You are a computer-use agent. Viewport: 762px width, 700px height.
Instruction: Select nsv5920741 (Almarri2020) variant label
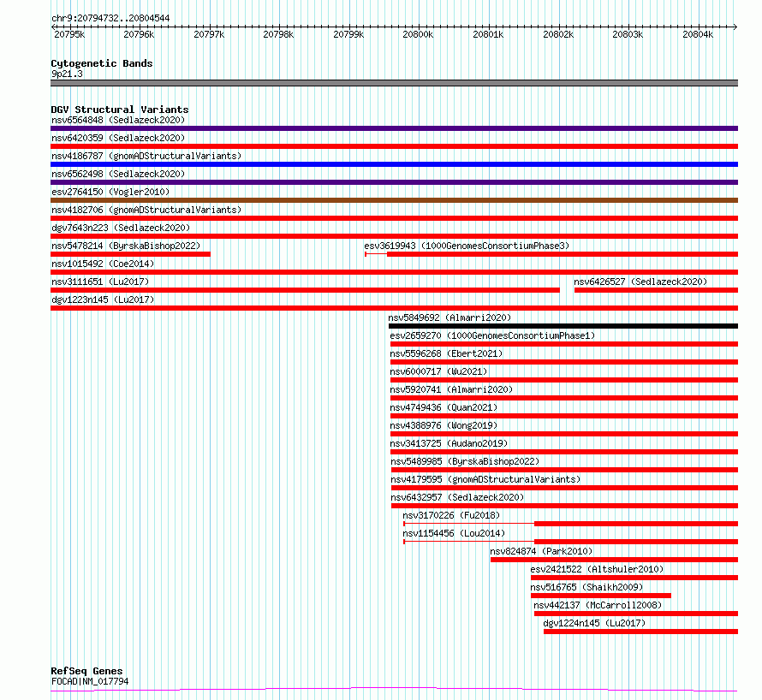click(x=451, y=389)
